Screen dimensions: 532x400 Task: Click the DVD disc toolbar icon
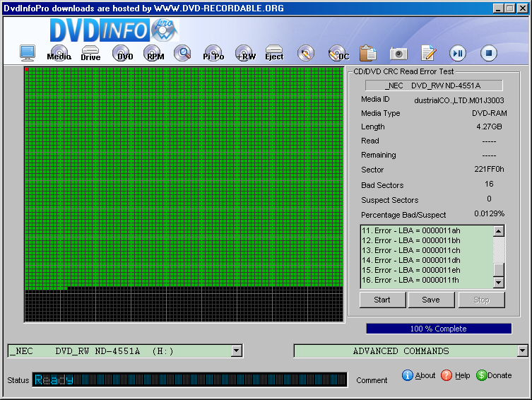pos(123,53)
